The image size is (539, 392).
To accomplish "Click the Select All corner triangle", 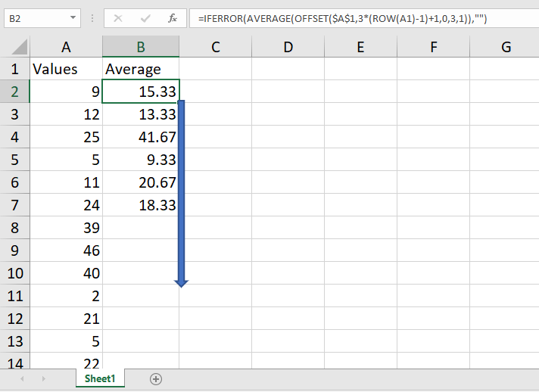I will (x=20, y=47).
